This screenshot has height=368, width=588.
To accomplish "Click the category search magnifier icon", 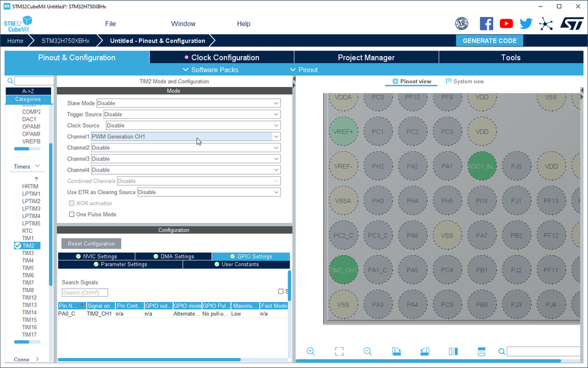I will point(10,81).
